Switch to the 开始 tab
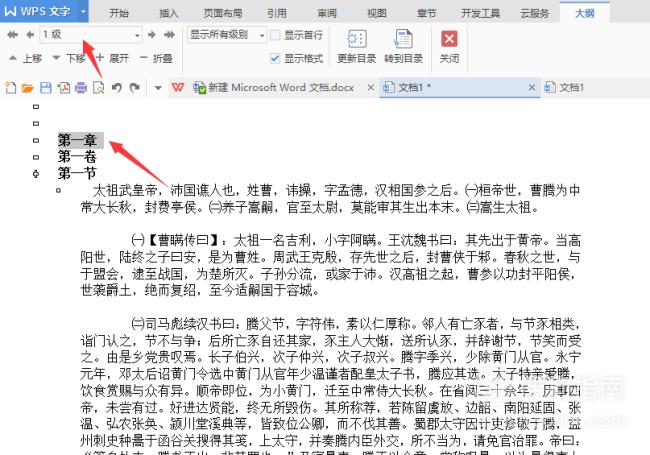 click(x=119, y=13)
